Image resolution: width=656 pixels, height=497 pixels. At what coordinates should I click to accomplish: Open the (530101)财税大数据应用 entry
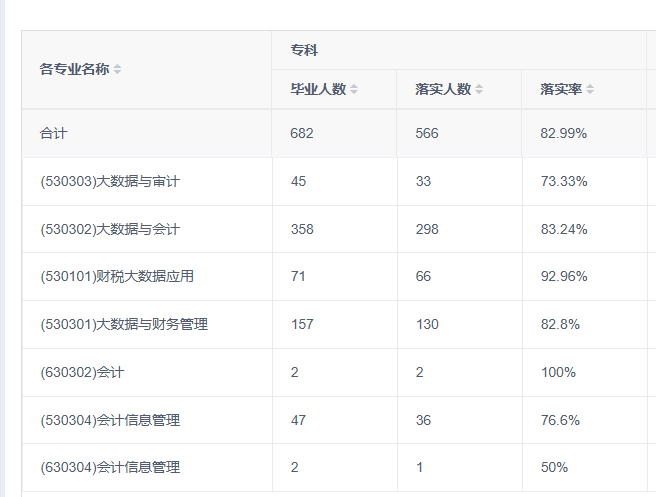coord(116,277)
